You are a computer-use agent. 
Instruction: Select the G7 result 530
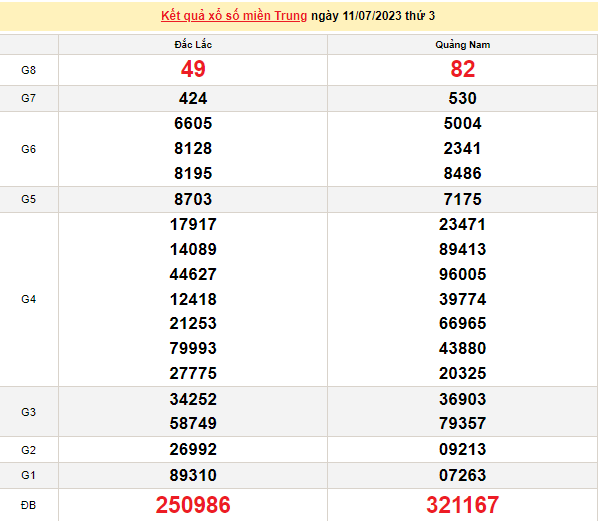pos(462,98)
